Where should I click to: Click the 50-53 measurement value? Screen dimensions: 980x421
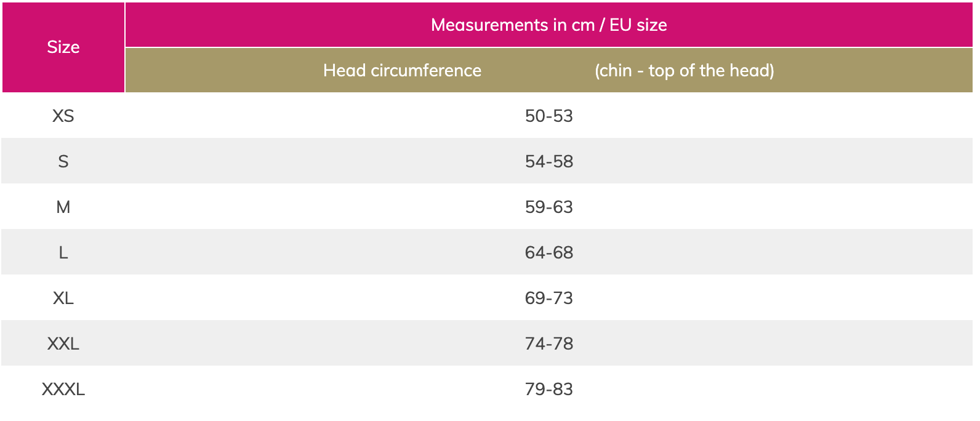(549, 116)
